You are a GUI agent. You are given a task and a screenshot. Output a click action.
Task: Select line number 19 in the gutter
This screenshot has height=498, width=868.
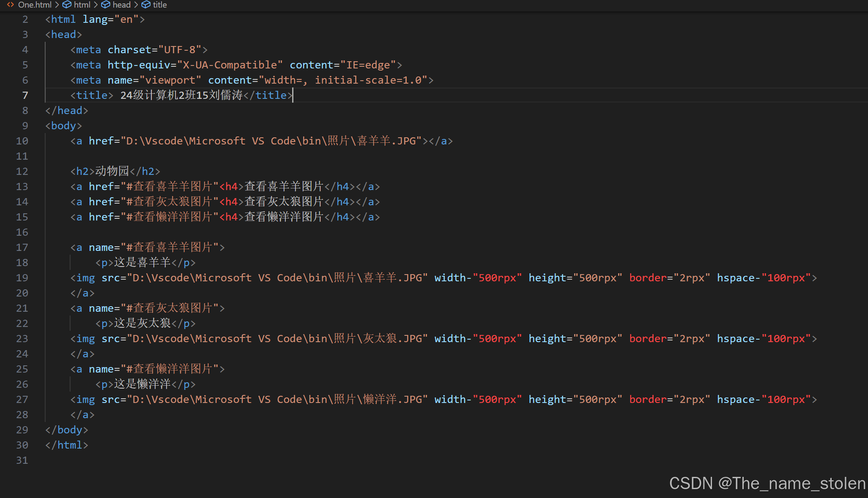pyautogui.click(x=22, y=278)
